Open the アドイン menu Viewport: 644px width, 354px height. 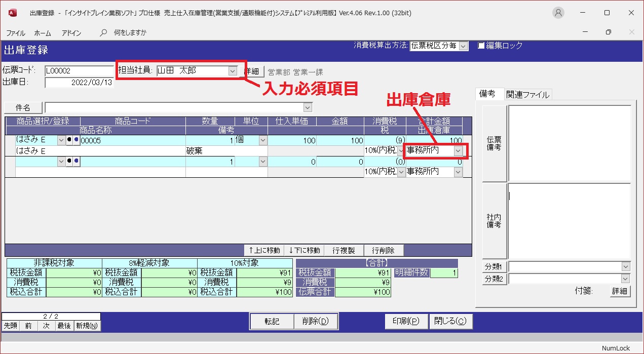[x=71, y=33]
